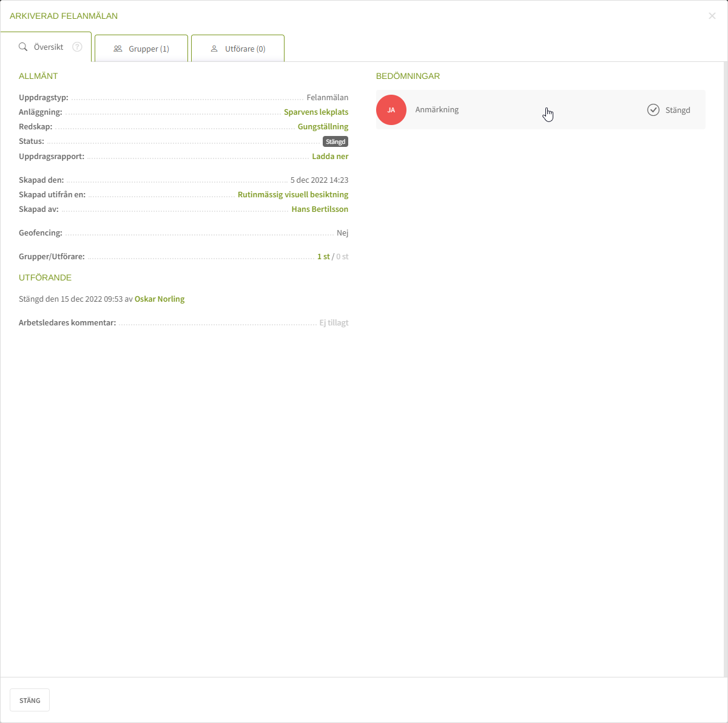
Task: Download report via Ladda ner link
Action: pos(330,157)
